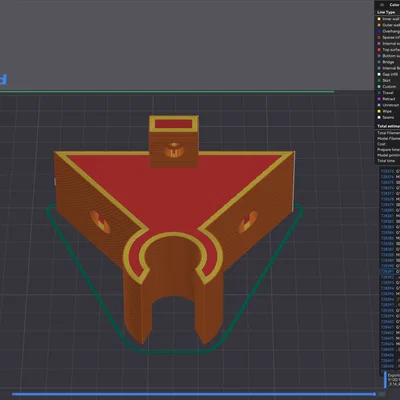Viewport: 400px width, 400px height.
Task: Open the Color scheme dropdown
Action: pos(393,5)
